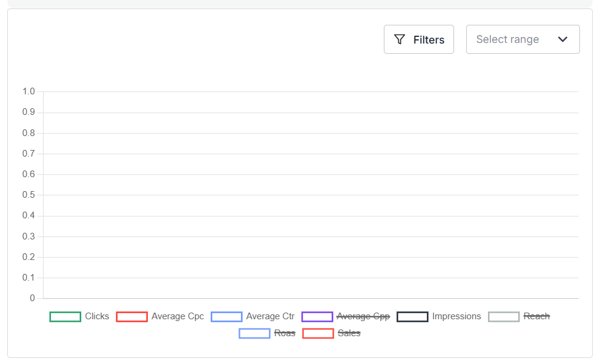Screen dimensions: 603x364
Task: Hide the Average Cpc series via label
Action: (x=177, y=316)
